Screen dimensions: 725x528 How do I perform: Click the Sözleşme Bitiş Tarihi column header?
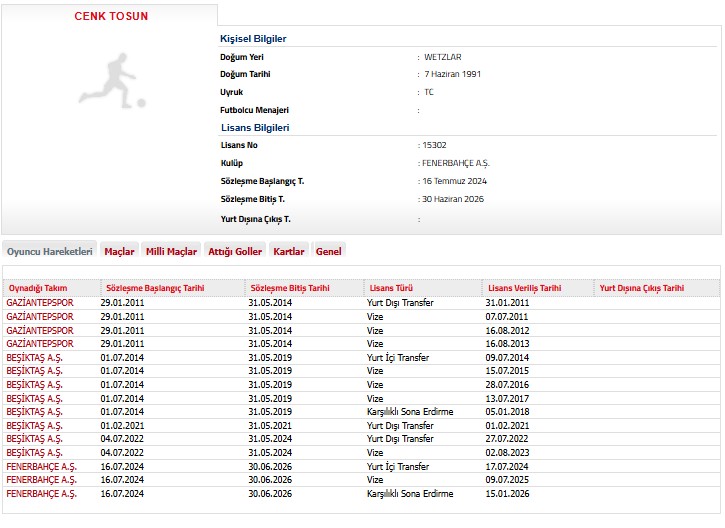[x=290, y=288]
